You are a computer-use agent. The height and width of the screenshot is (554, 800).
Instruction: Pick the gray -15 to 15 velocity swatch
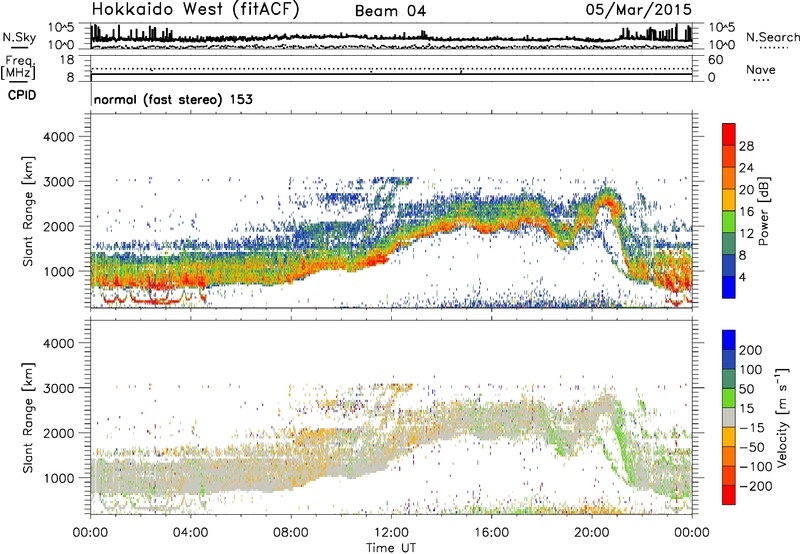click(x=729, y=417)
